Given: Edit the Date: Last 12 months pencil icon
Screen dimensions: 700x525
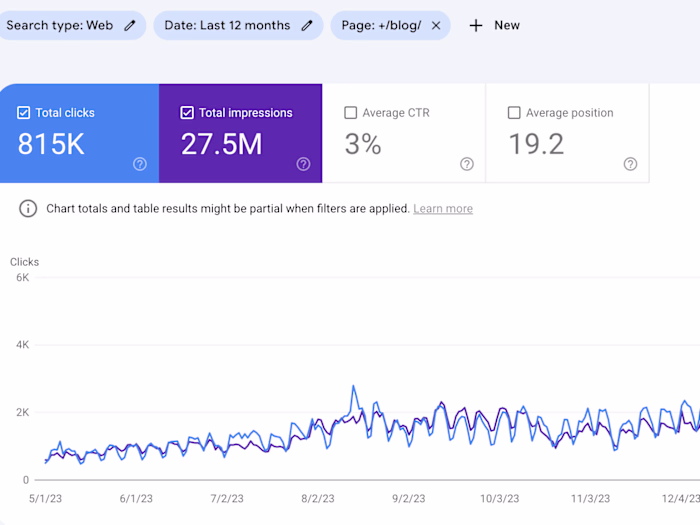Looking at the screenshot, I should pyautogui.click(x=307, y=25).
